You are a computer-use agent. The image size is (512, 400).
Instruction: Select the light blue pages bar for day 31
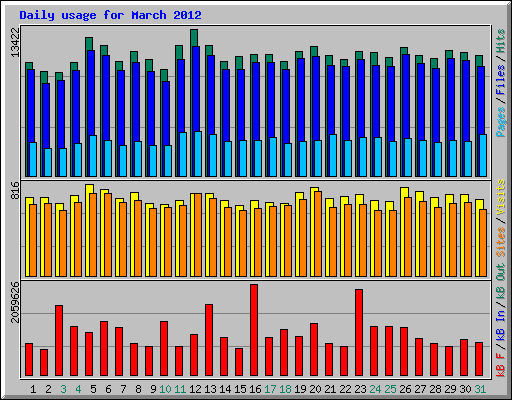(483, 156)
